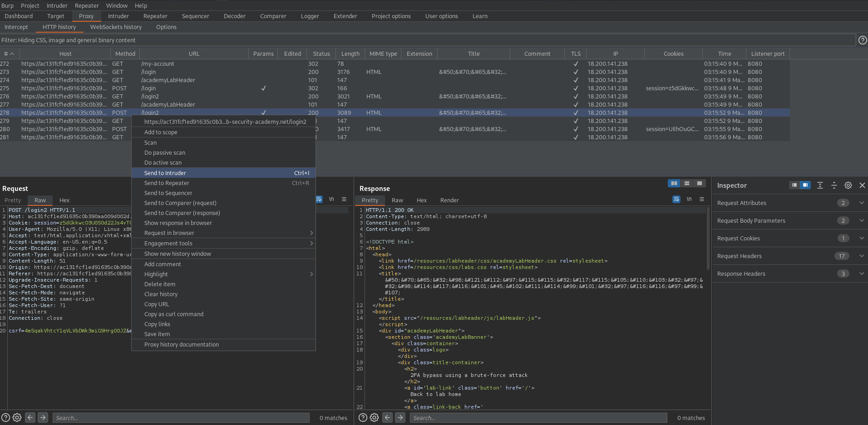Toggle word wrap in Response viewer
The height and width of the screenshot is (425, 868).
pyautogui.click(x=676, y=199)
